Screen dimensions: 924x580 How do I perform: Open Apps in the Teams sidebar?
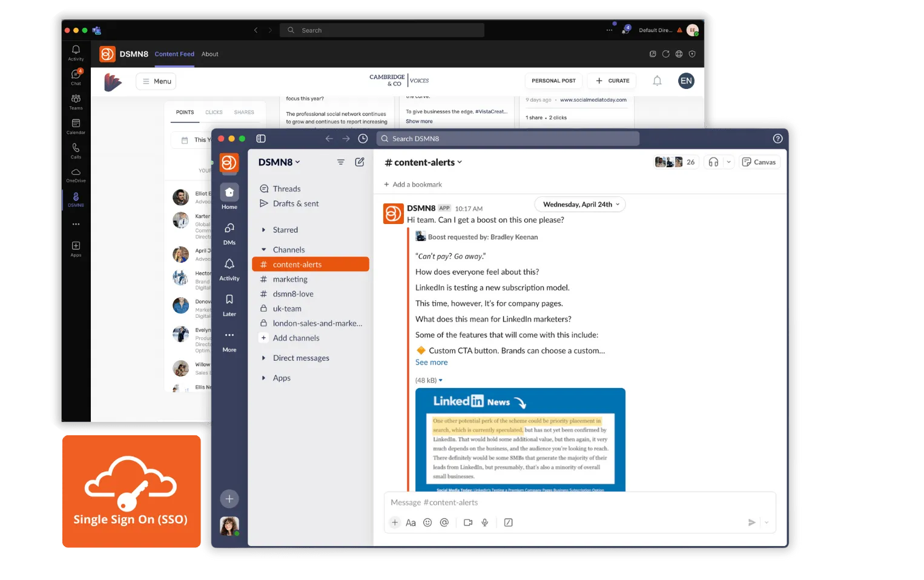pyautogui.click(x=76, y=249)
